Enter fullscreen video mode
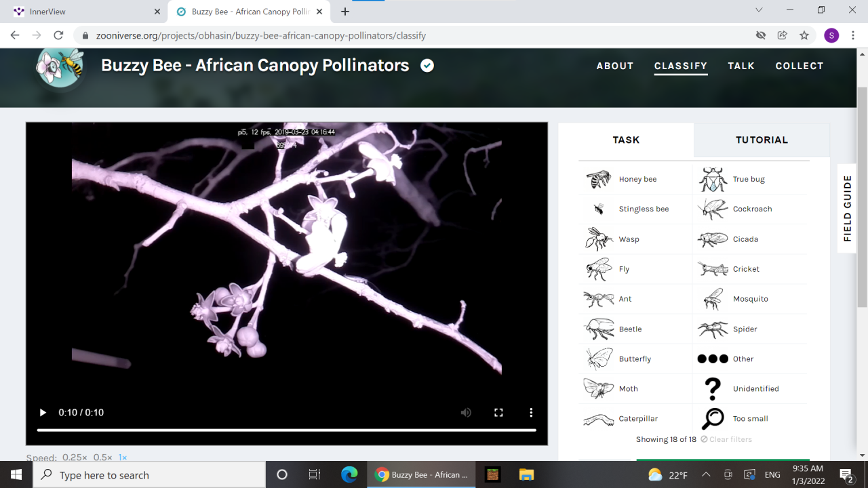Screen dimensions: 868x488 point(498,412)
